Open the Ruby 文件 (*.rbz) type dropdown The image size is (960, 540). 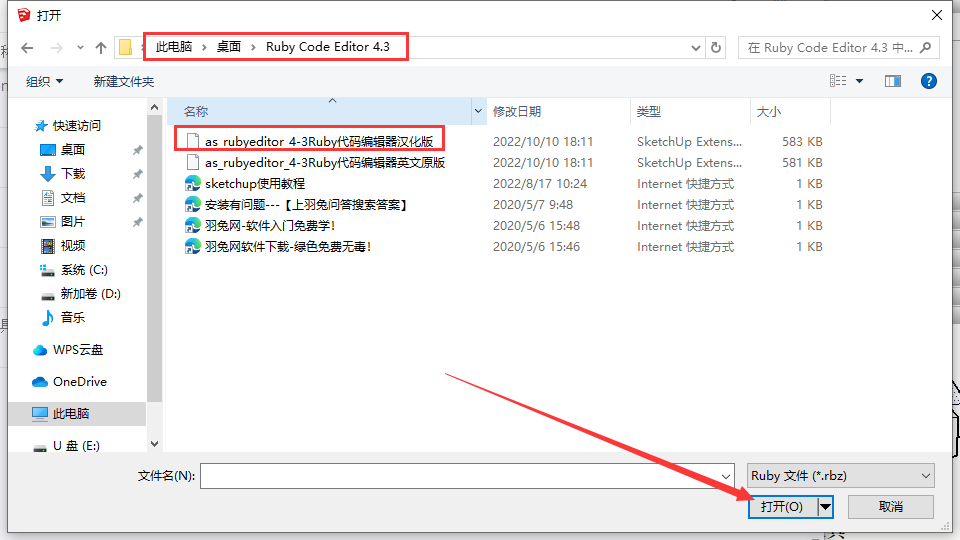pyautogui.click(x=841, y=476)
